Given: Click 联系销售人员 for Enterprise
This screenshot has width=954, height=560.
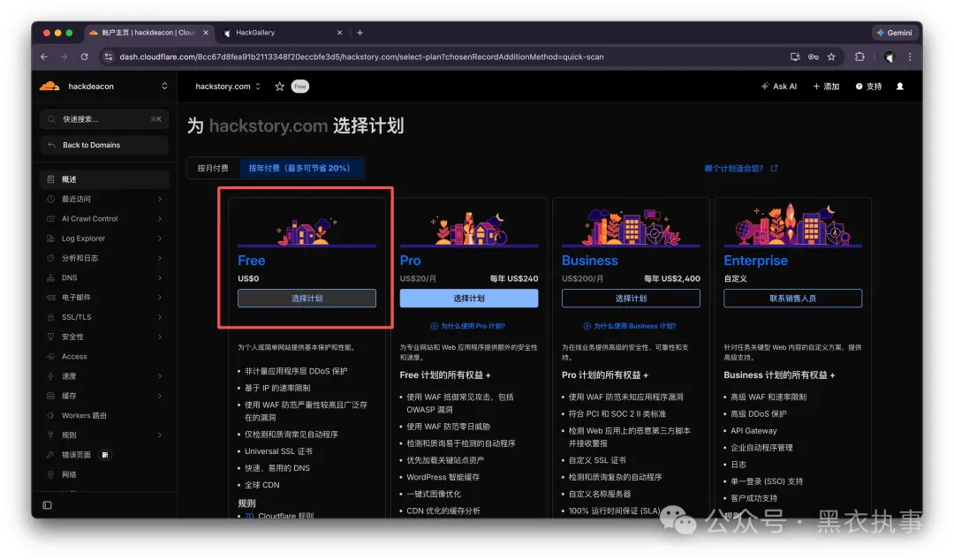Looking at the screenshot, I should click(x=792, y=299).
